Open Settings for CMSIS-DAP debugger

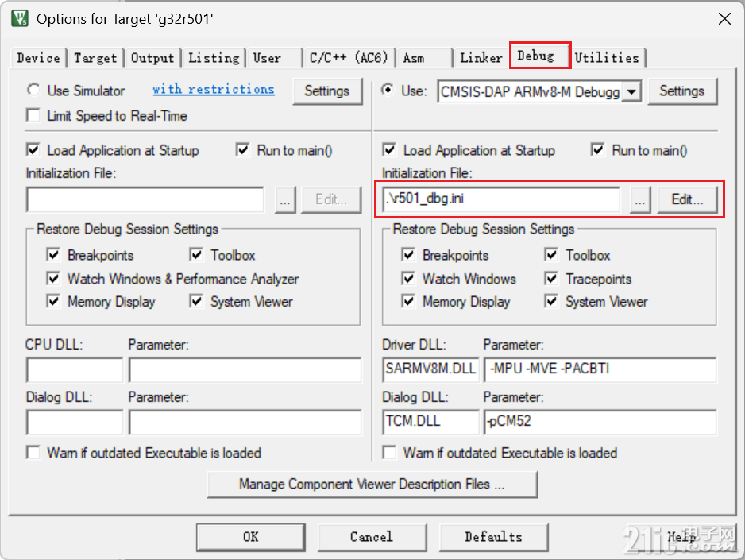[x=681, y=91]
